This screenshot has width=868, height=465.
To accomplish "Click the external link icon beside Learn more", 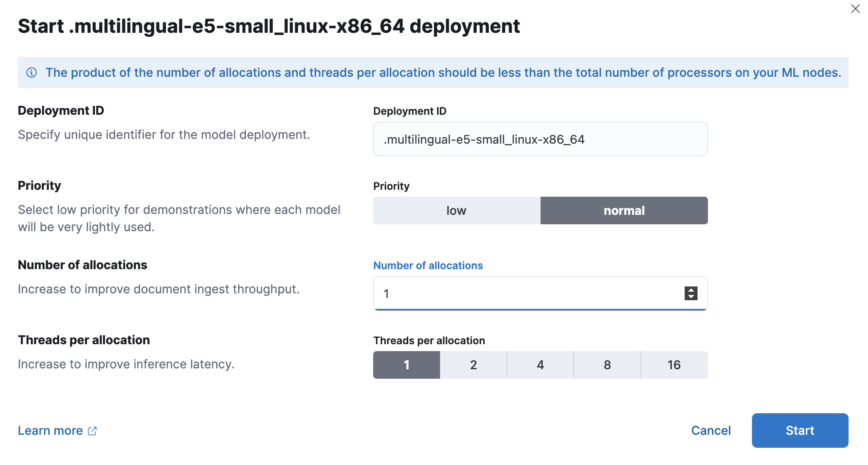I will (x=92, y=430).
